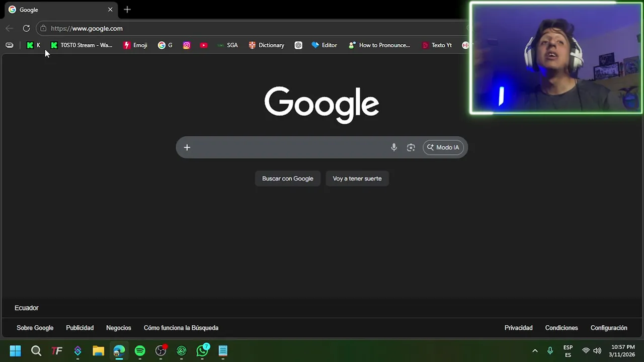Open How to Pronounce bookmark
This screenshot has height=362, width=644.
click(x=380, y=45)
